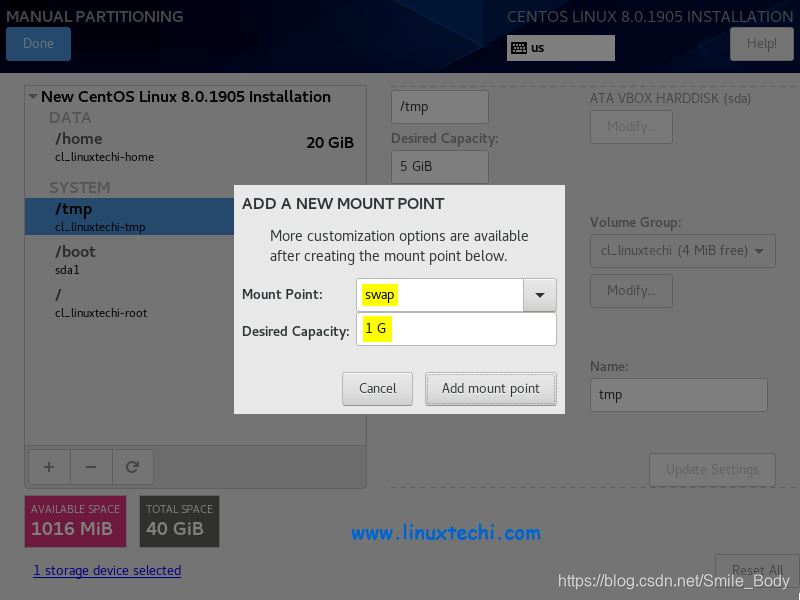Image resolution: width=800 pixels, height=600 pixels.
Task: Click the DATA section heading
Action: click(70, 118)
